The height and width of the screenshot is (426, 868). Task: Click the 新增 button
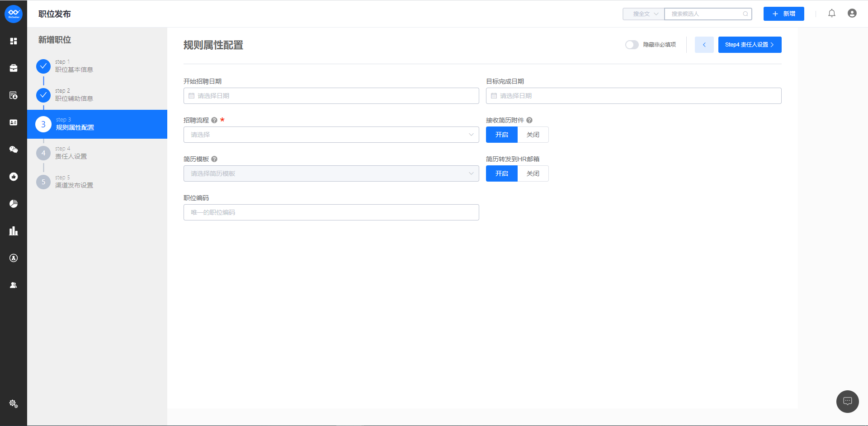784,14
